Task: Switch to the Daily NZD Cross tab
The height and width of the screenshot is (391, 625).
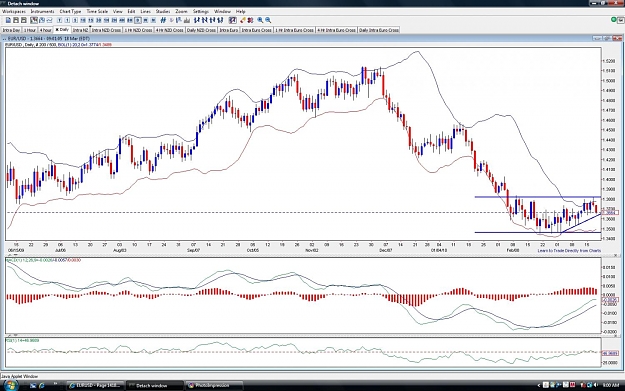Action: (x=201, y=30)
